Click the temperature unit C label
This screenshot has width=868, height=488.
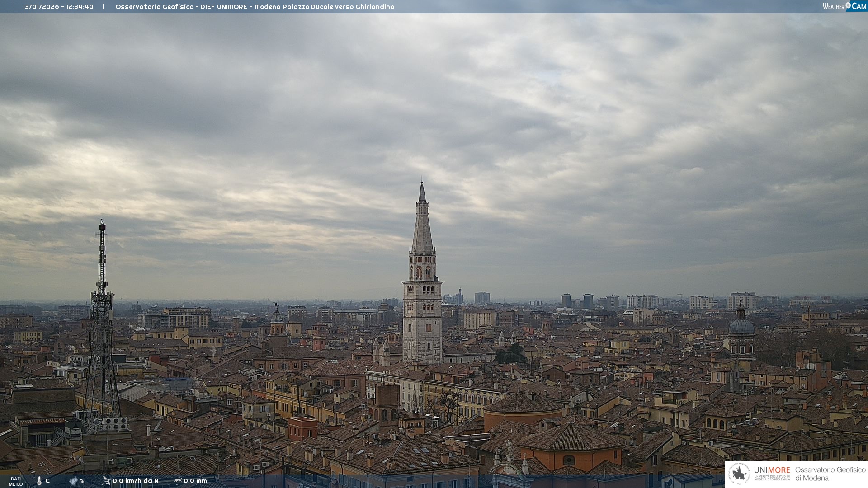(x=47, y=481)
